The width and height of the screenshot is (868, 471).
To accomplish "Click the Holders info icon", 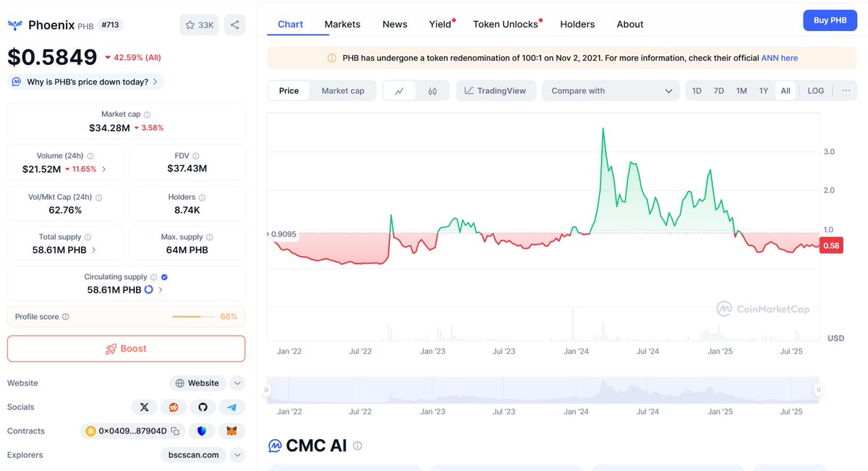I will pos(202,197).
